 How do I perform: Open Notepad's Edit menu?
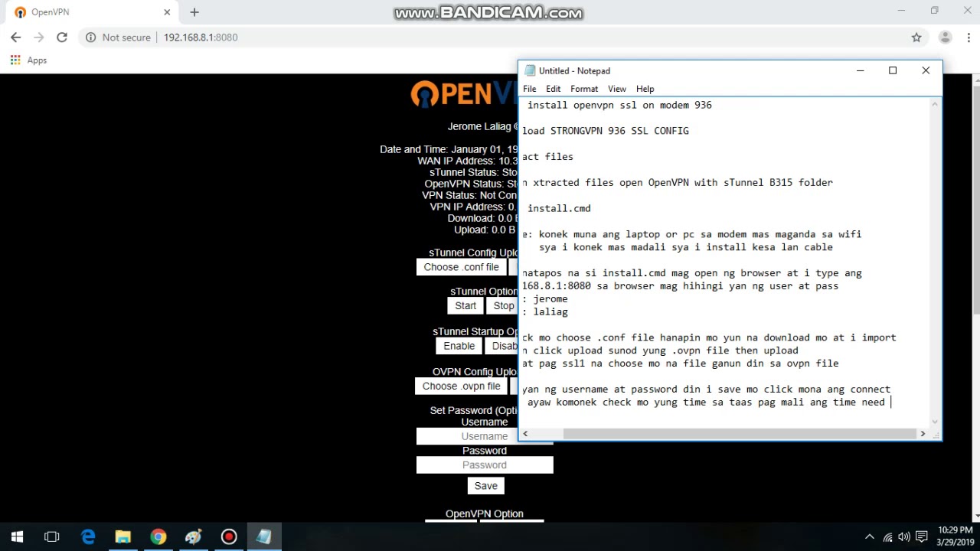click(554, 89)
